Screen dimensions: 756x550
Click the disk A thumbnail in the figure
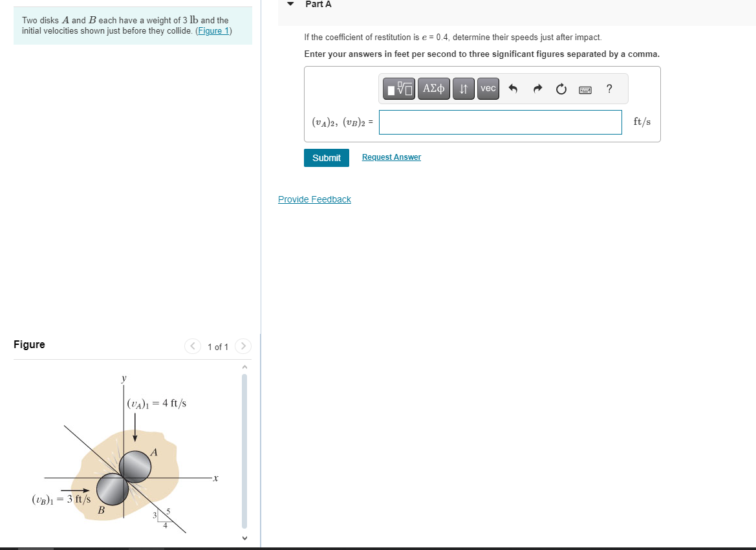136,465
